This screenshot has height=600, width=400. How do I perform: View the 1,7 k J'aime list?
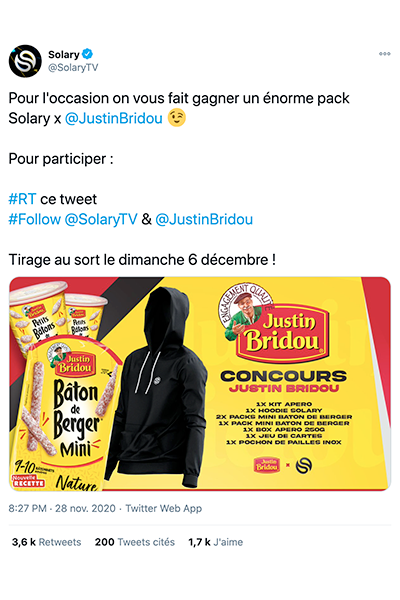[216, 542]
